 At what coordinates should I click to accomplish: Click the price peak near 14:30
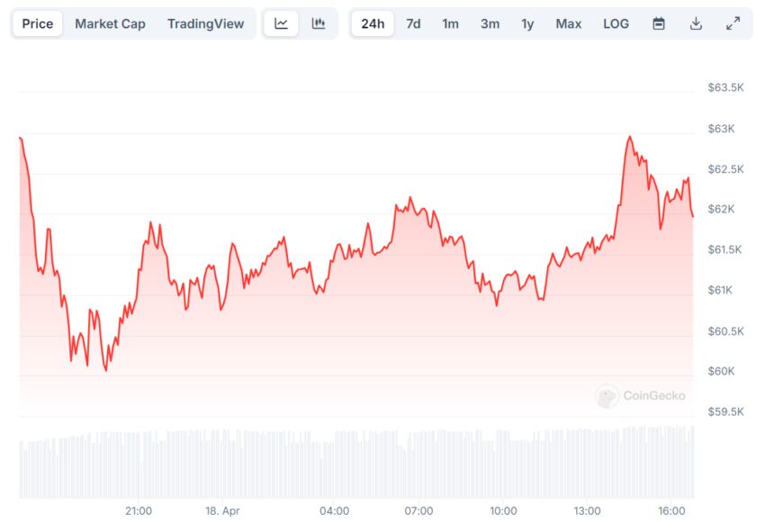pos(630,137)
